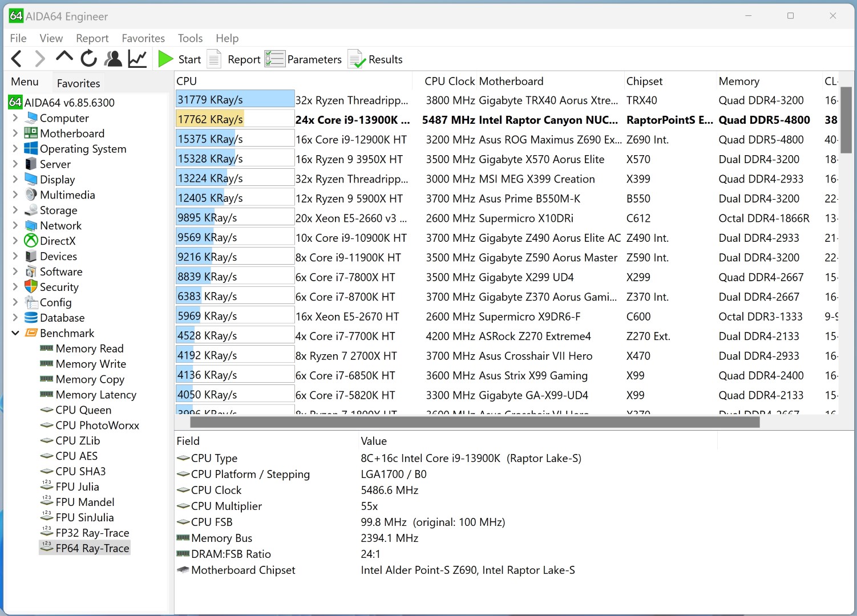857x616 pixels.
Task: Switch to the Favorites side panel tab
Action: coord(79,83)
